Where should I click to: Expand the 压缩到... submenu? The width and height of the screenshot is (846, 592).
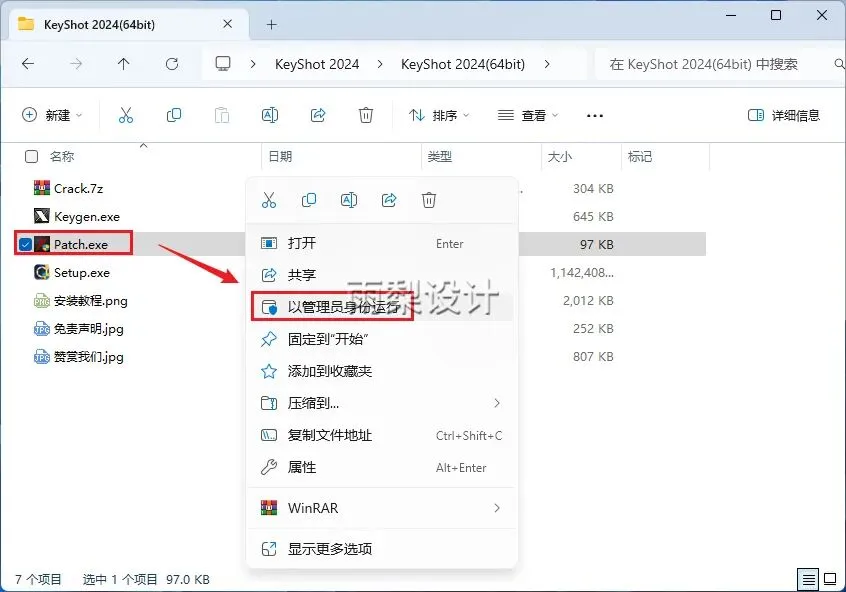click(497, 403)
